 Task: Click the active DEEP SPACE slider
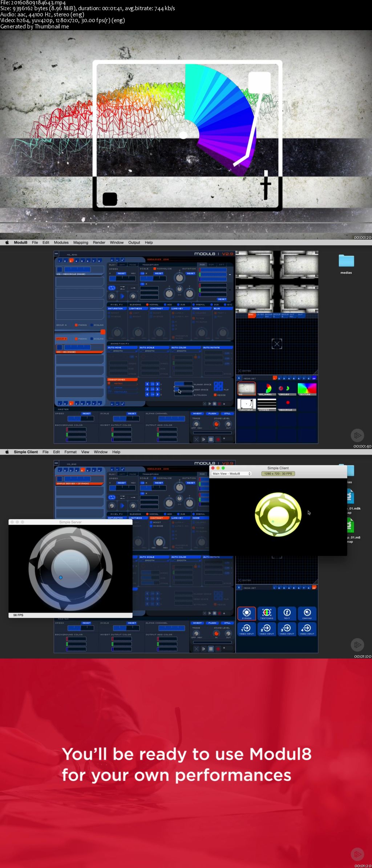[183, 389]
